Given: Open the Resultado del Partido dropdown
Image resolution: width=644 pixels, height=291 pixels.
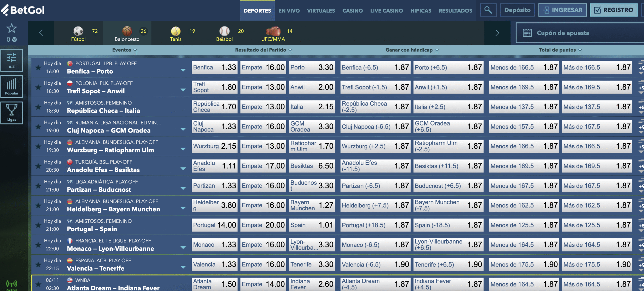Looking at the screenshot, I should coord(264,50).
